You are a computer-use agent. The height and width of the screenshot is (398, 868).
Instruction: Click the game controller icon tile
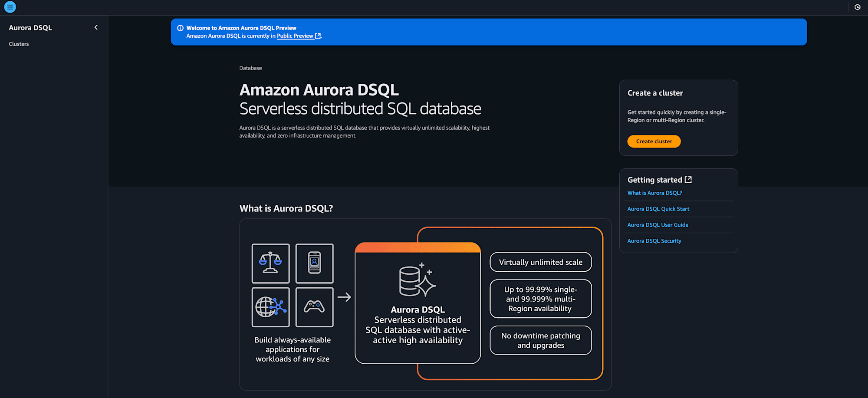click(x=314, y=307)
